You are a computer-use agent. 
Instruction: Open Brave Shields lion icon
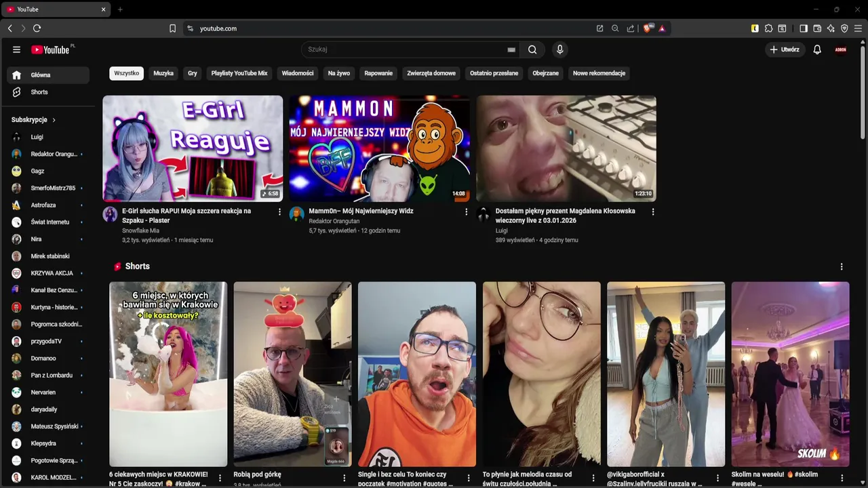tap(647, 28)
